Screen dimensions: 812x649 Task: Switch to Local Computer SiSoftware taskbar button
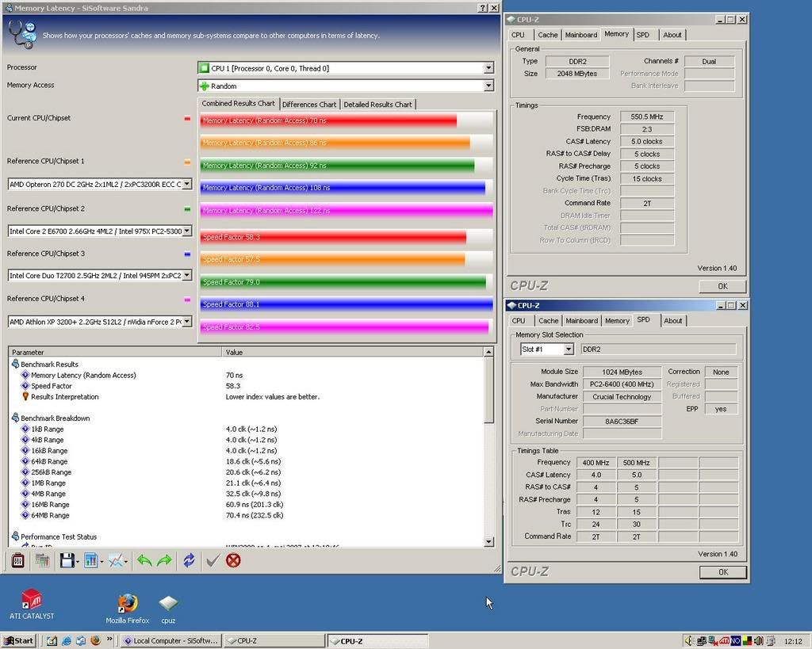click(170, 641)
